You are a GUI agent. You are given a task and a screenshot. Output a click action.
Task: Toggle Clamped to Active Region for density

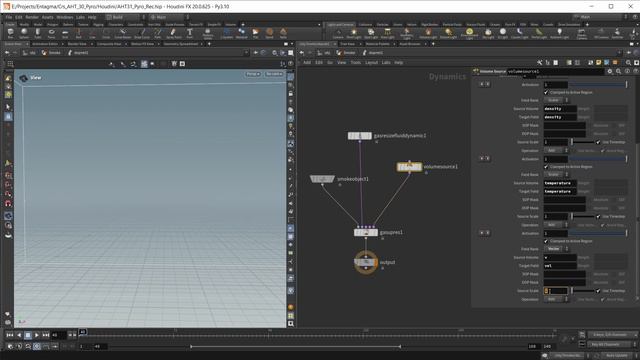(546, 92)
